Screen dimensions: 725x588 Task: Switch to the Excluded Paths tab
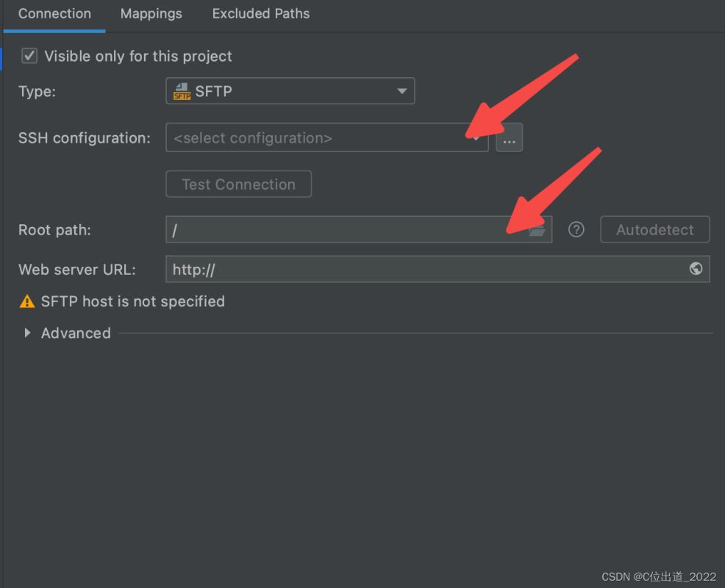(261, 14)
